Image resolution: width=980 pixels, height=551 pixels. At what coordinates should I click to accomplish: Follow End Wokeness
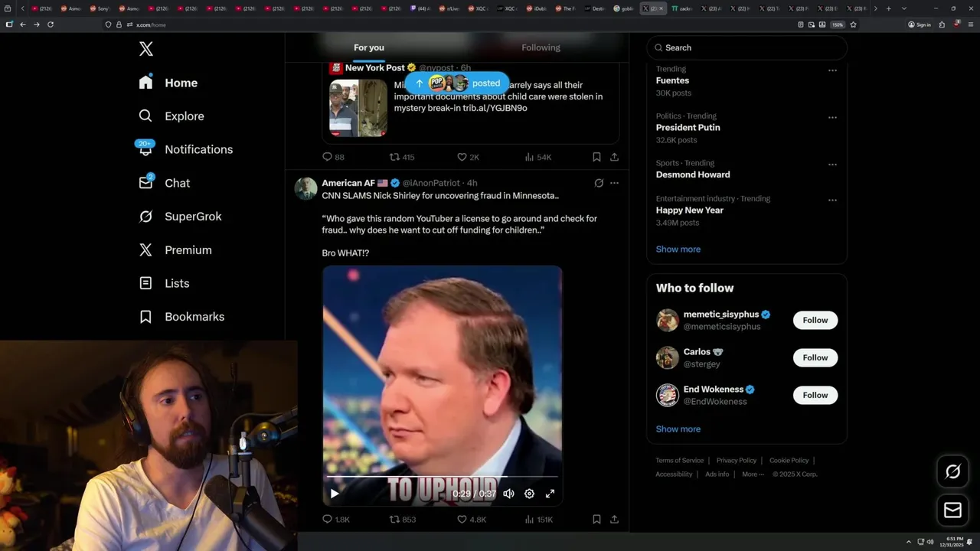815,396
